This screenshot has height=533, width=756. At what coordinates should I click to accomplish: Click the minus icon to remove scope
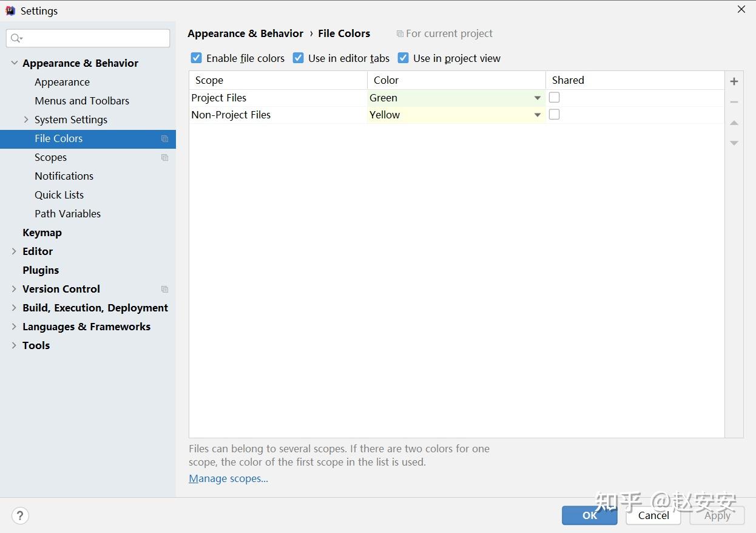click(x=734, y=102)
